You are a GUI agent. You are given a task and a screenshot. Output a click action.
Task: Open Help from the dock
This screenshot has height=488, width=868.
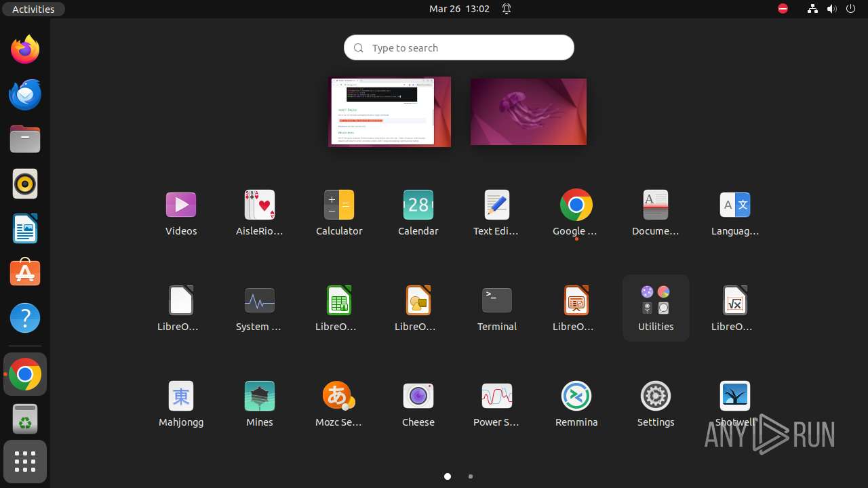[x=25, y=318]
